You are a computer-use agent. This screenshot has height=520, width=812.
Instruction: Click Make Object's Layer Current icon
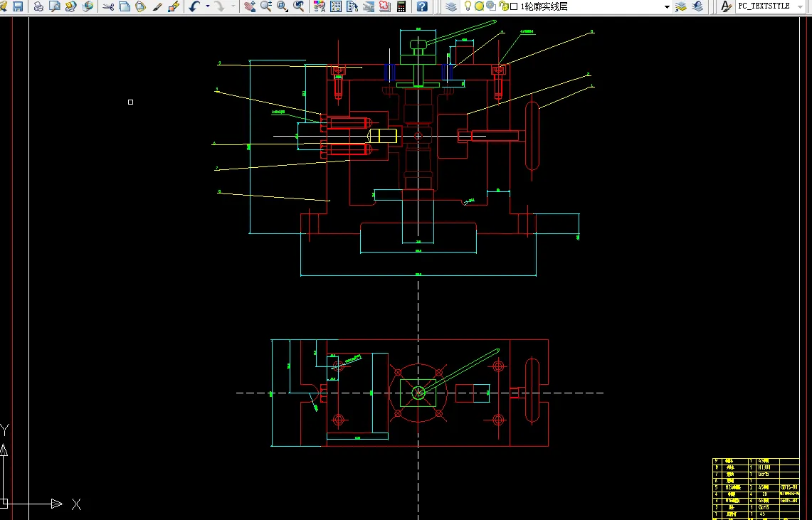(681, 6)
